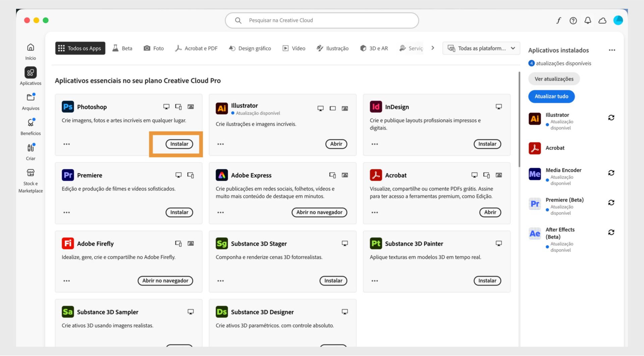
Task: Open the Criar sidebar section
Action: point(31,152)
